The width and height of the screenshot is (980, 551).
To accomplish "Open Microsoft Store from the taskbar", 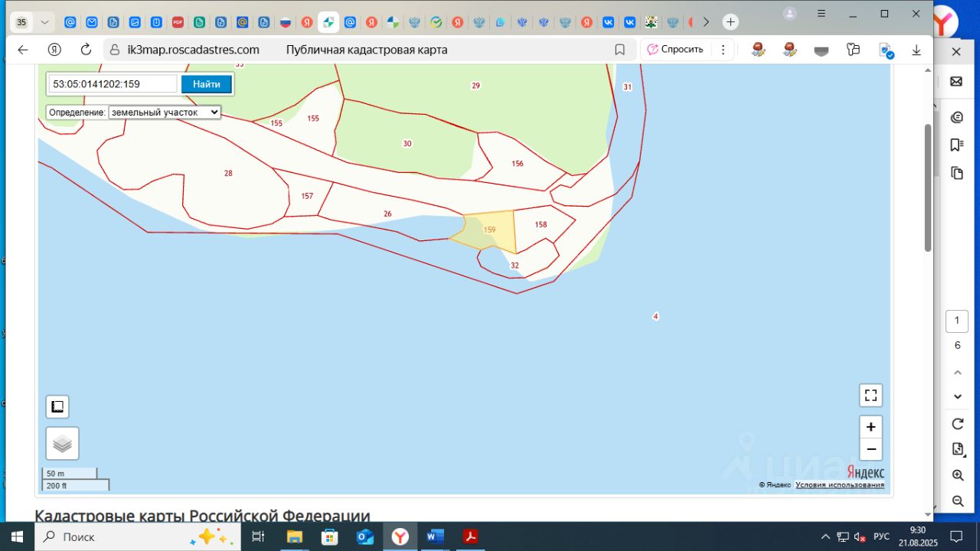I will pyautogui.click(x=330, y=536).
